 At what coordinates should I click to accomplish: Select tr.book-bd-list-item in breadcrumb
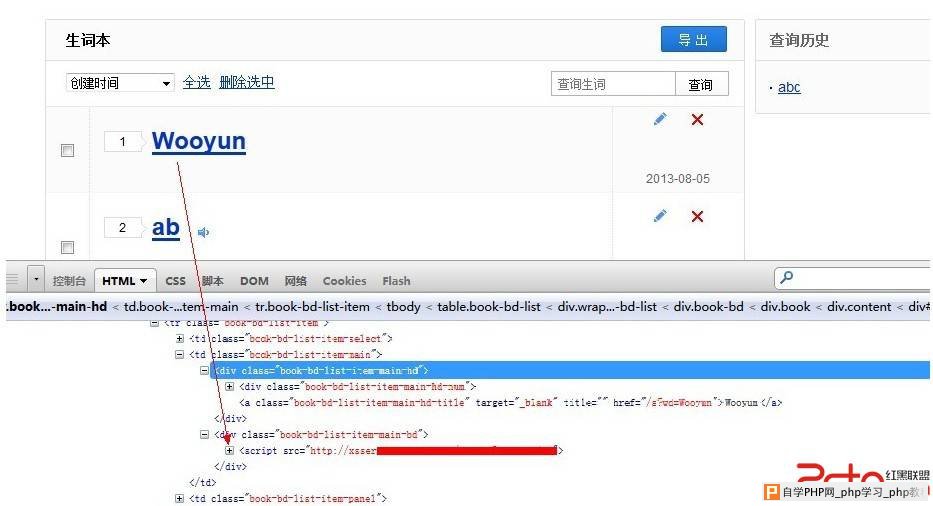(x=312, y=307)
